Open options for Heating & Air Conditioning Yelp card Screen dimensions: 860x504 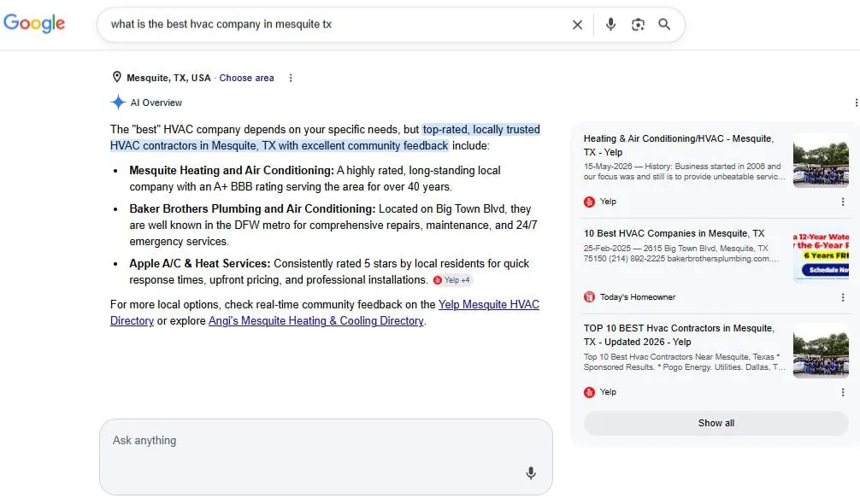click(842, 202)
